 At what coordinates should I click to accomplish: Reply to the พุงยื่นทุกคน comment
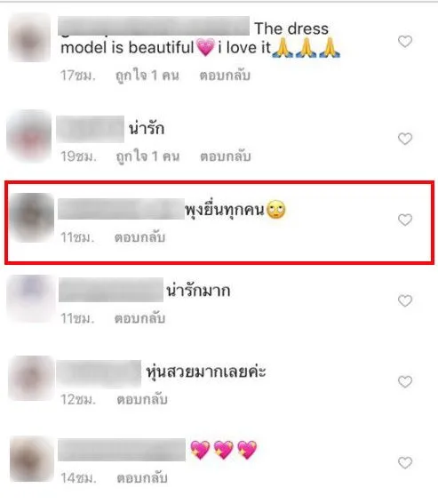coord(139,237)
